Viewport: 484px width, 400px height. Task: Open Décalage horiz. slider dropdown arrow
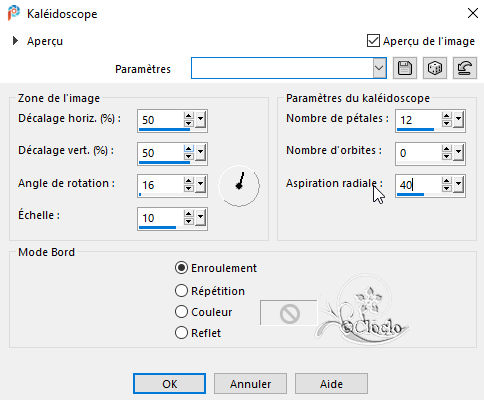200,120
